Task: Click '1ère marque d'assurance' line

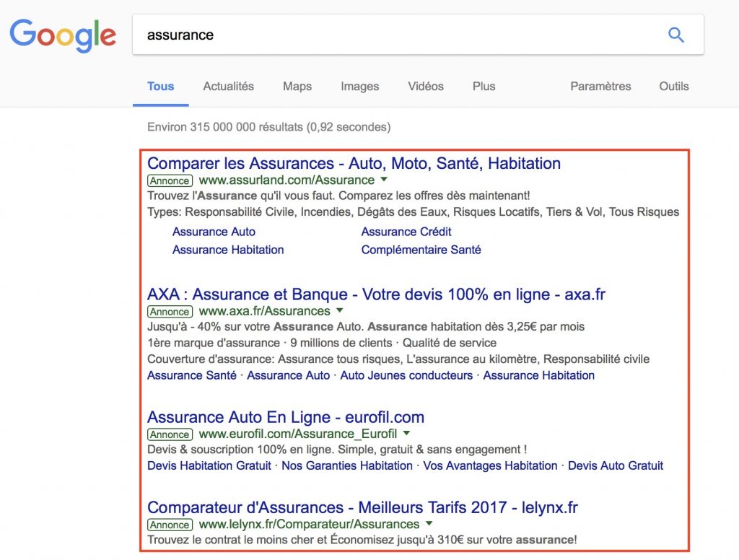Action: tap(322, 343)
